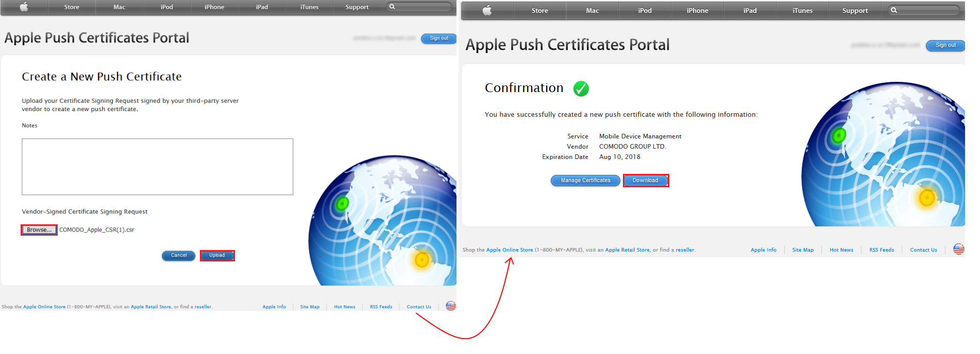This screenshot has width=980, height=354.
Task: Click the Mobile Device Management service value
Action: pyautogui.click(x=640, y=136)
